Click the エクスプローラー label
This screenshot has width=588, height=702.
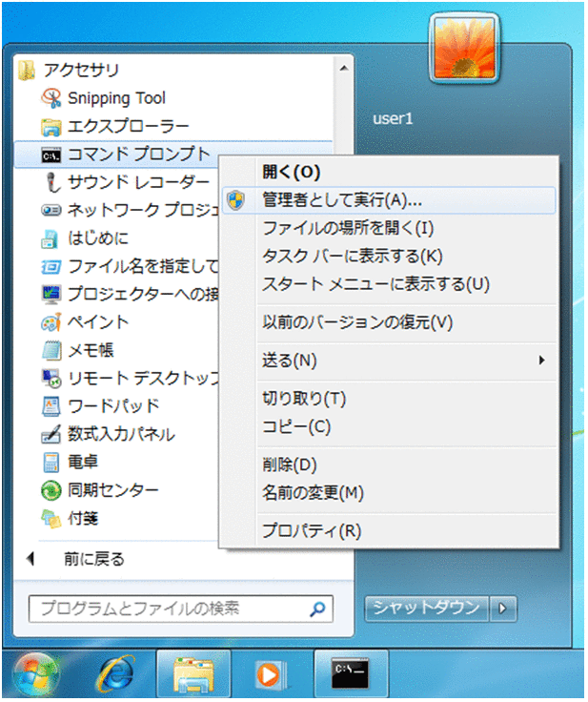(x=128, y=127)
